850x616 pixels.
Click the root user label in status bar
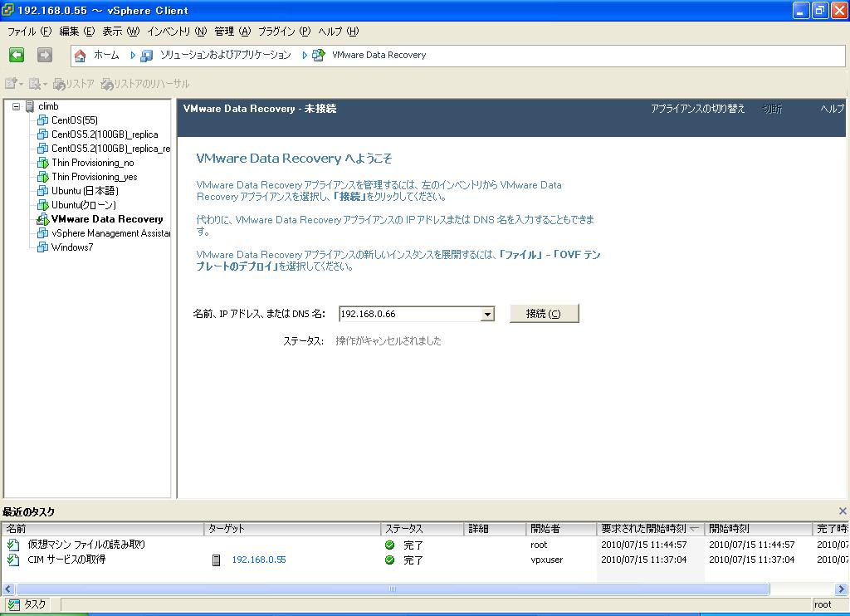click(823, 604)
